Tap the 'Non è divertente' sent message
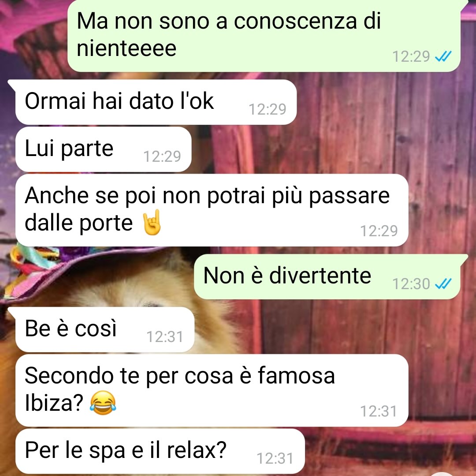 pos(327,276)
